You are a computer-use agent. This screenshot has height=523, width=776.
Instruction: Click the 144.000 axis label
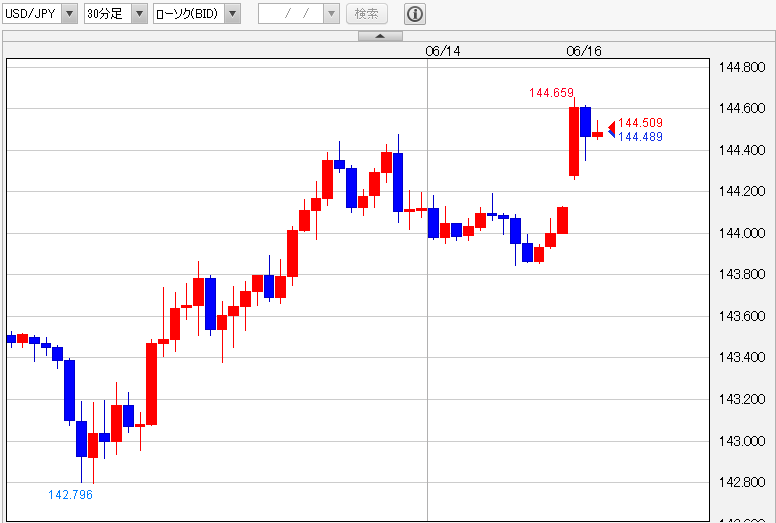pyautogui.click(x=742, y=233)
